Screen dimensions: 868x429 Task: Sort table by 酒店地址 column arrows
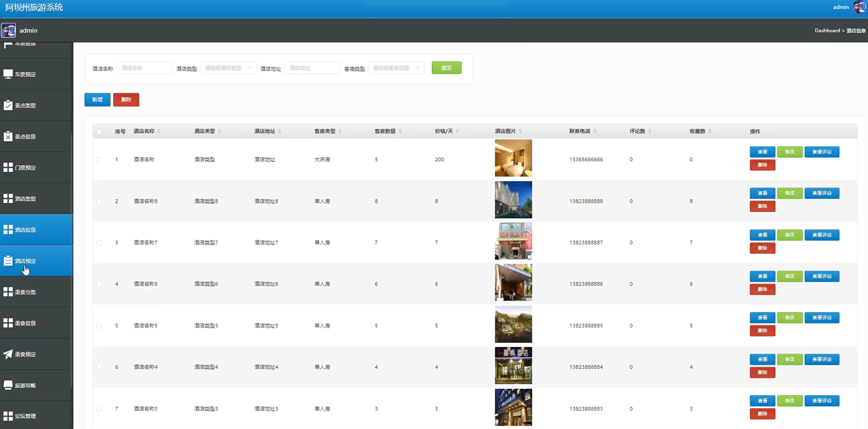279,131
